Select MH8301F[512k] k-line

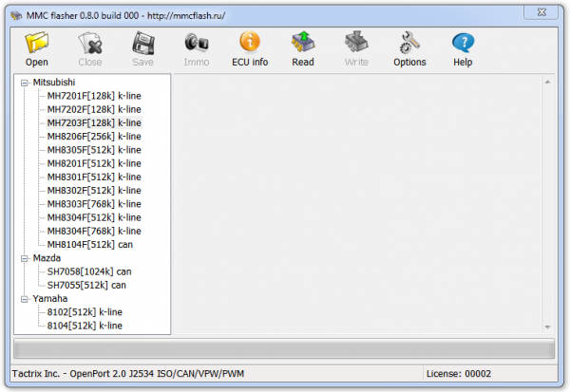click(94, 177)
